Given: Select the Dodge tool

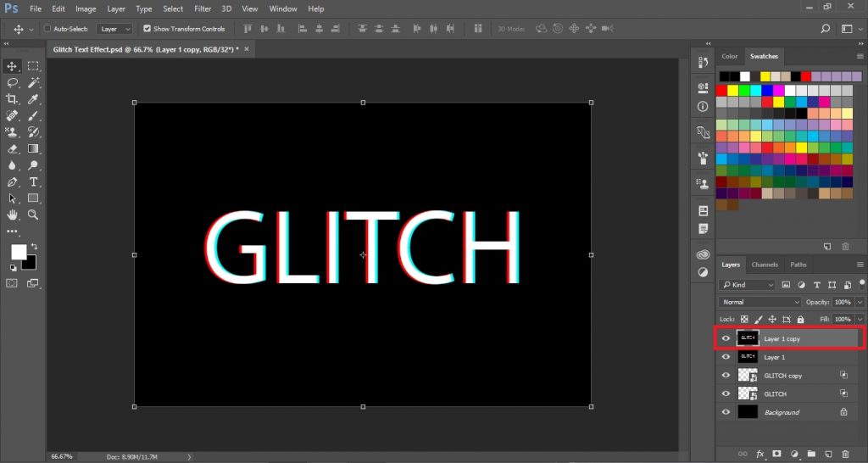Looking at the screenshot, I should pyautogui.click(x=33, y=165).
